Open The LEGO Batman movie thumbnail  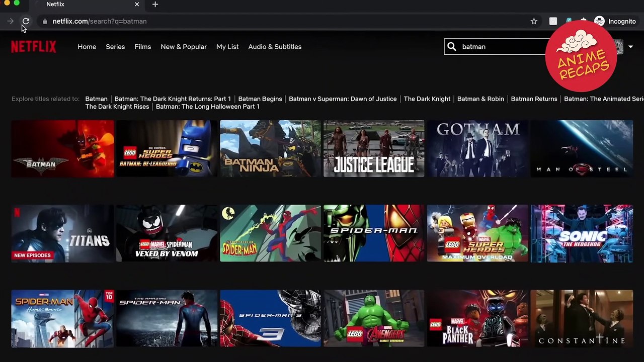click(63, 148)
